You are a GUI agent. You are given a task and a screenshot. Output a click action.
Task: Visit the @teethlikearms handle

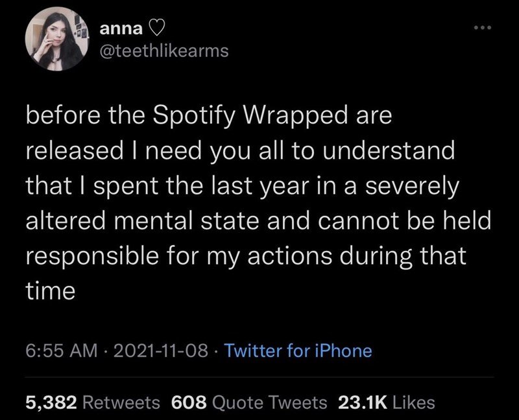[164, 51]
